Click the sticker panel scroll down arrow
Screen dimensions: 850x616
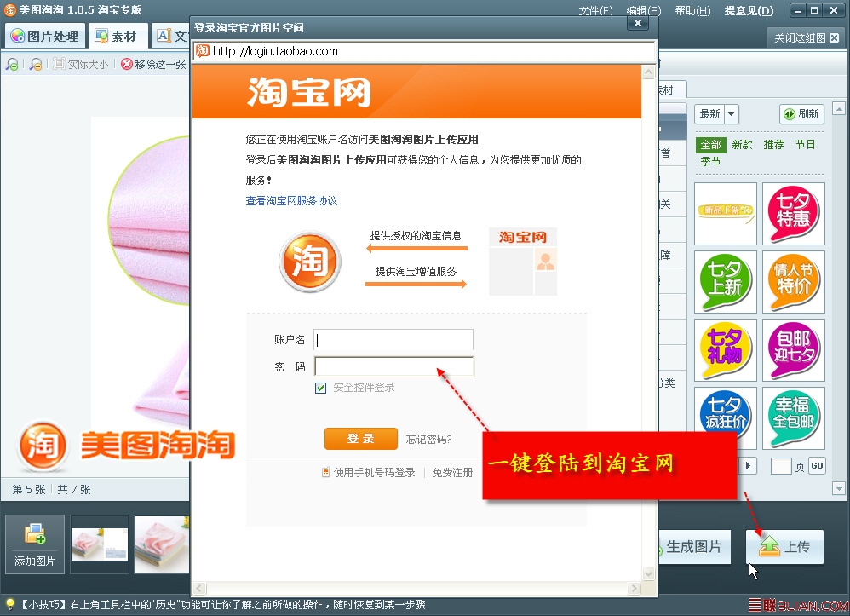[839, 488]
